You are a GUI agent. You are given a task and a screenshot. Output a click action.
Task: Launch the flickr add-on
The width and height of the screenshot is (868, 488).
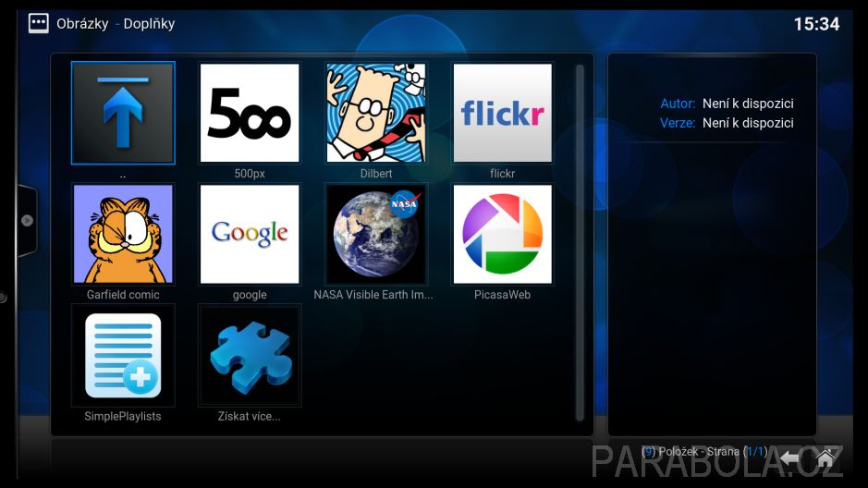pos(503,113)
